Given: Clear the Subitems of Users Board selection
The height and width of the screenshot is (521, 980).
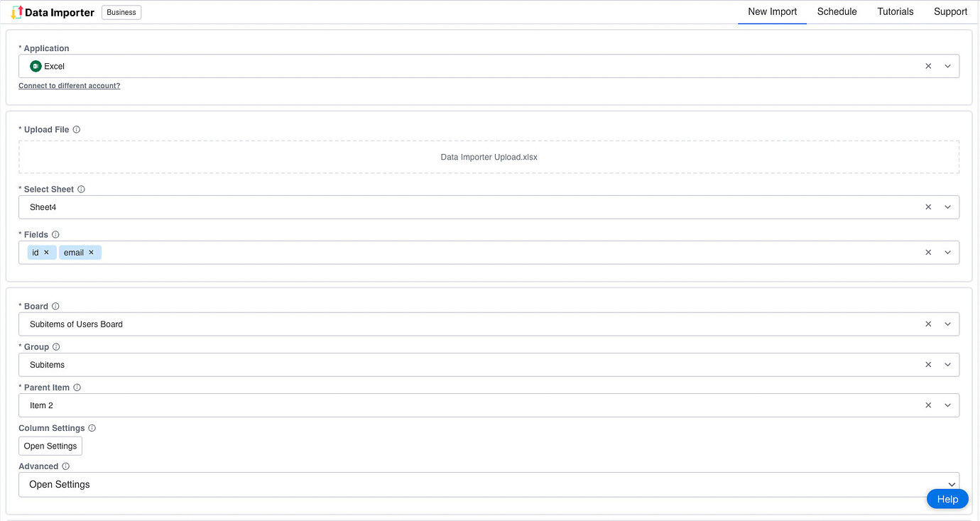Looking at the screenshot, I should point(928,324).
